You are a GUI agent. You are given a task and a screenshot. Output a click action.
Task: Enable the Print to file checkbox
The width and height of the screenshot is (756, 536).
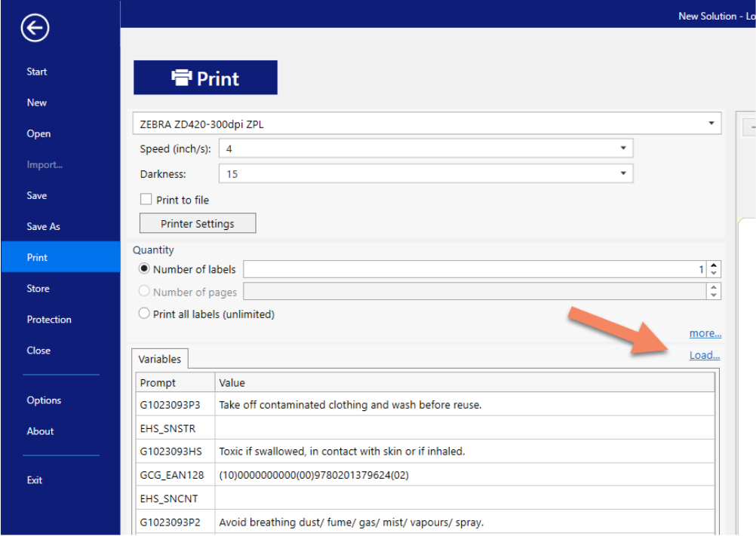(x=146, y=199)
